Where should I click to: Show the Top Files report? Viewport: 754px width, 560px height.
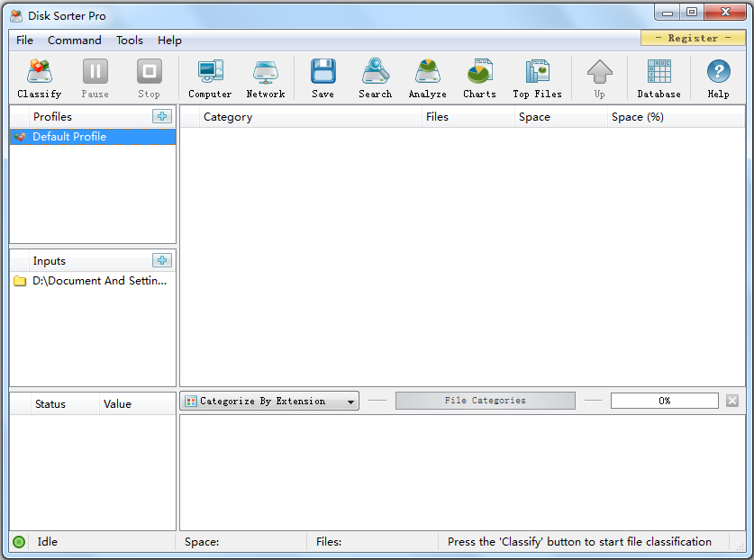537,78
